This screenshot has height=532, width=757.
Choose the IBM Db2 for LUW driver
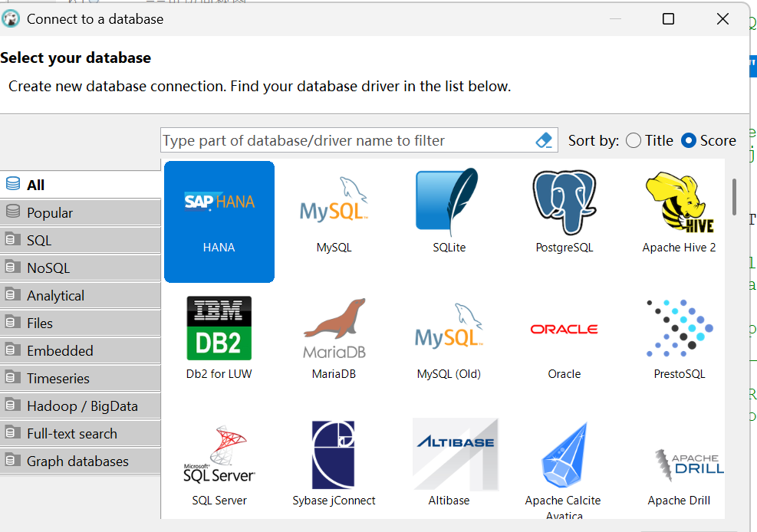(x=219, y=339)
